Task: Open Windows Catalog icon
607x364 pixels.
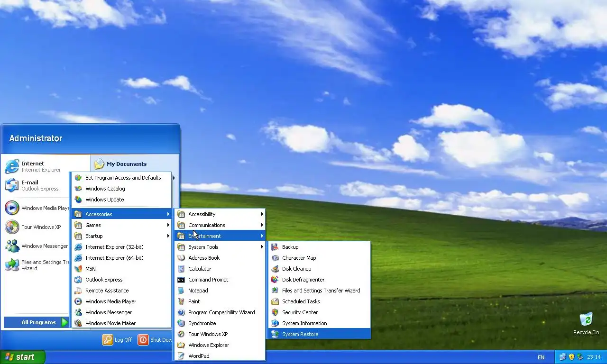Action: click(x=78, y=189)
